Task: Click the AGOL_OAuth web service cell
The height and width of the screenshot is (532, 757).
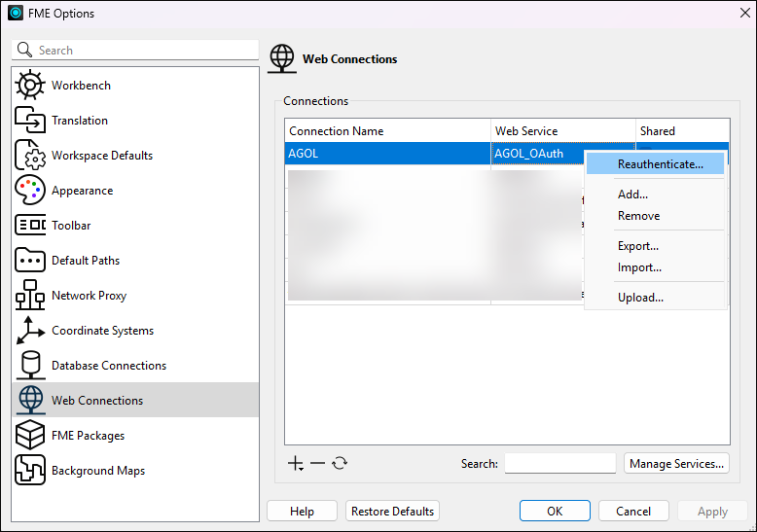Action: (538, 154)
